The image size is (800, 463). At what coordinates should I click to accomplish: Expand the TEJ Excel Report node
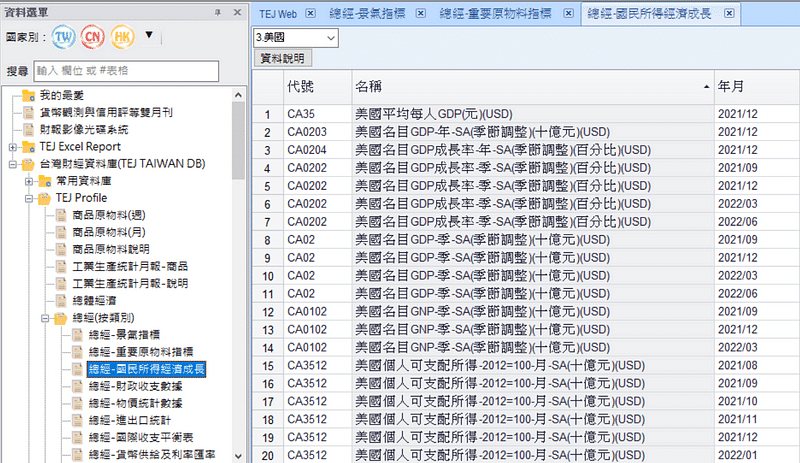click(10, 147)
